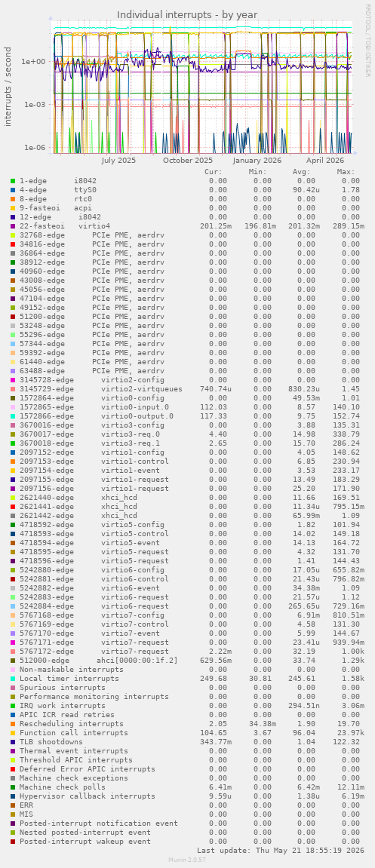The image size is (375, 868).
Task: Click the Cur column header
Action: pos(214,172)
